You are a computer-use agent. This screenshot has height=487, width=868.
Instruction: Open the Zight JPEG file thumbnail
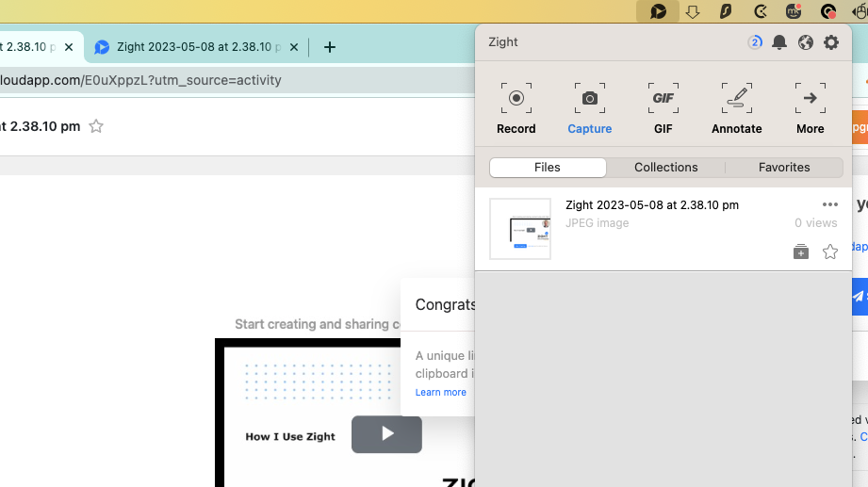[520, 229]
